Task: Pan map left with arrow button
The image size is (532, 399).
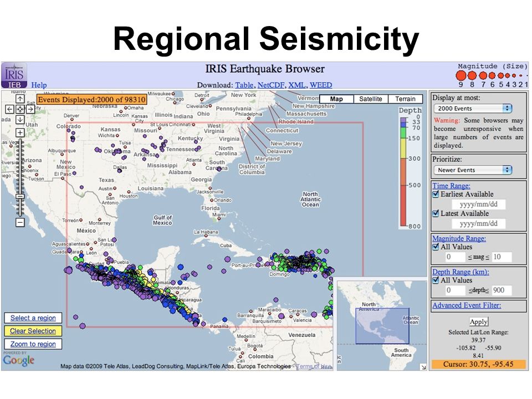Action: click(x=10, y=109)
